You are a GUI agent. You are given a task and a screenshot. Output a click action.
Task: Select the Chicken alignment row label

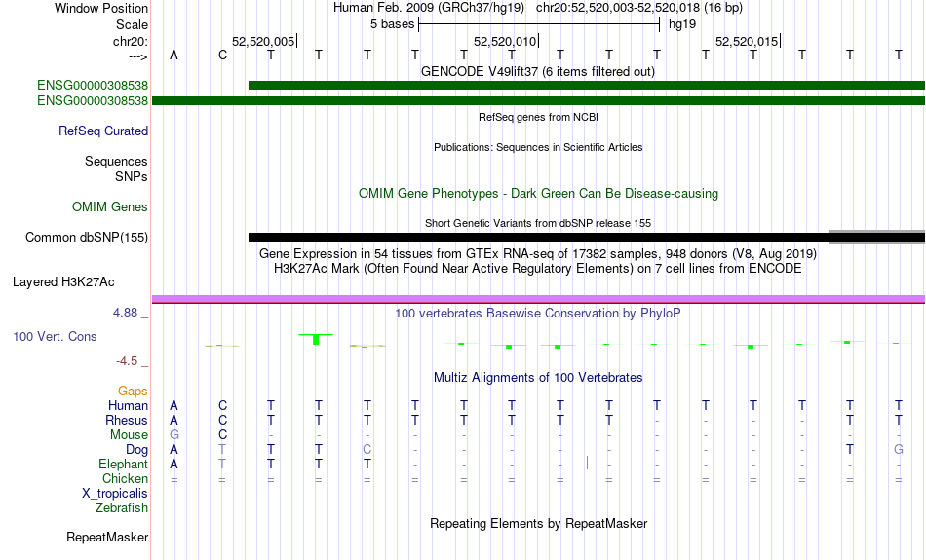click(x=125, y=478)
